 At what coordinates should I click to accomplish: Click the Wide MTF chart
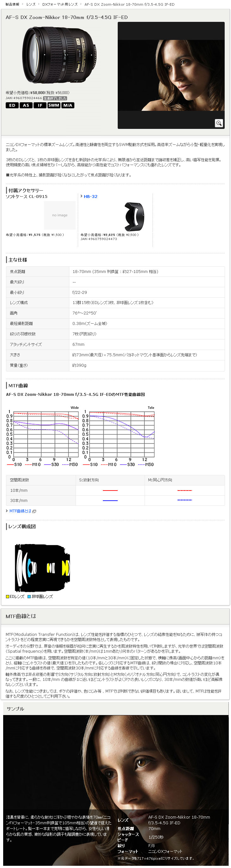pos(42,436)
